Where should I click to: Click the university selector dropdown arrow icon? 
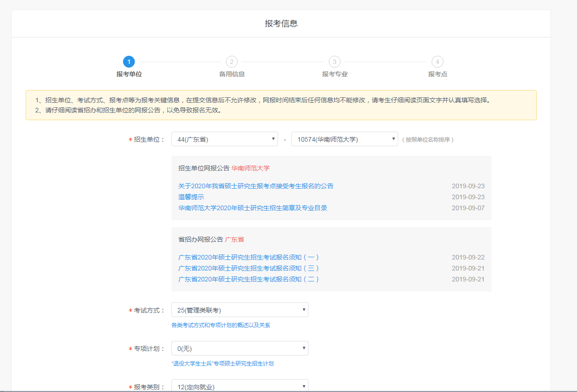393,139
